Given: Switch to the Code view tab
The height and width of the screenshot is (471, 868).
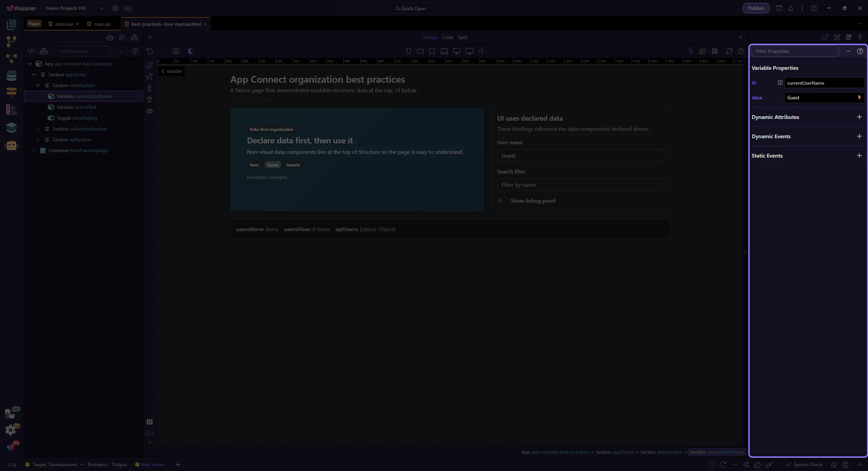Looking at the screenshot, I should pos(448,37).
